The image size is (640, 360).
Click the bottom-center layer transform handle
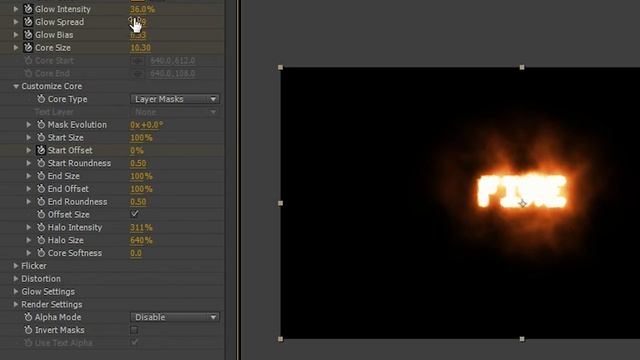tap(522, 339)
